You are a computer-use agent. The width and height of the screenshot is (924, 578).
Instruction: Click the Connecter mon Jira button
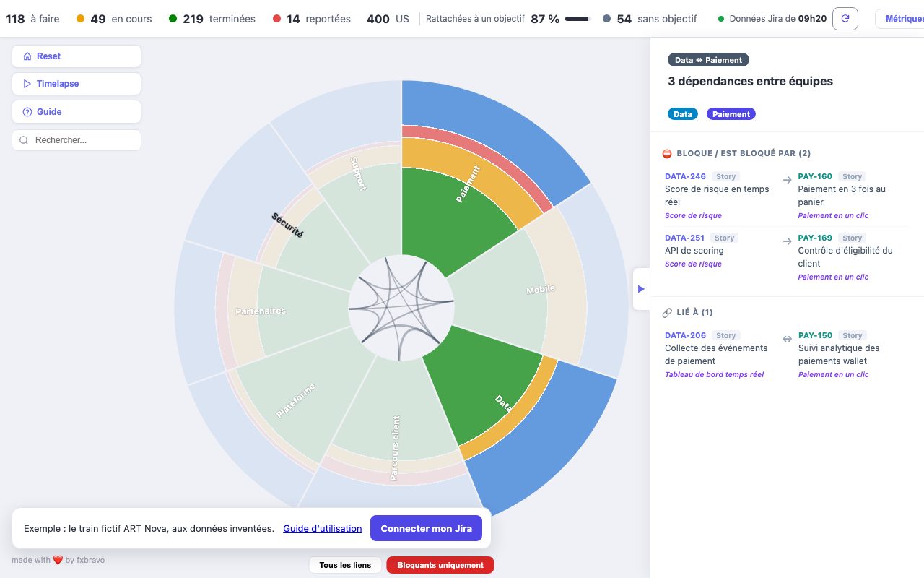click(427, 528)
